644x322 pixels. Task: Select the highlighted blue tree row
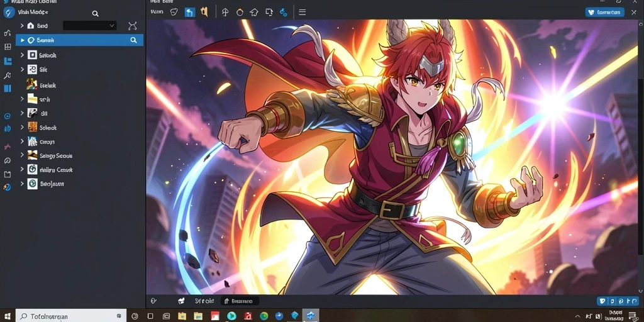tap(80, 40)
